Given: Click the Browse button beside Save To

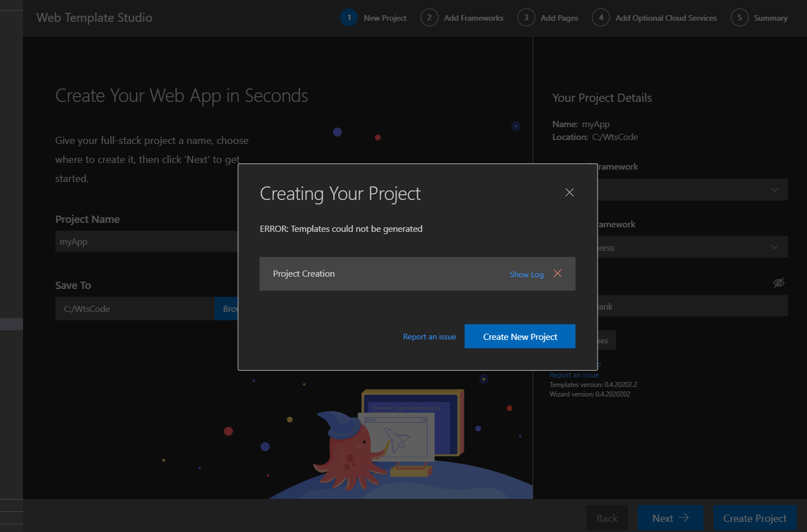Looking at the screenshot, I should [227, 309].
